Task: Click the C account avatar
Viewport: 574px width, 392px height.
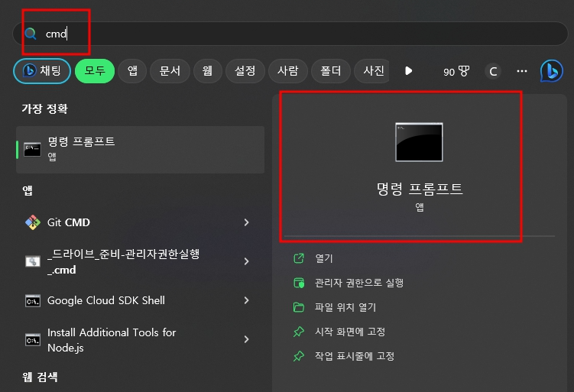Action: (x=493, y=71)
